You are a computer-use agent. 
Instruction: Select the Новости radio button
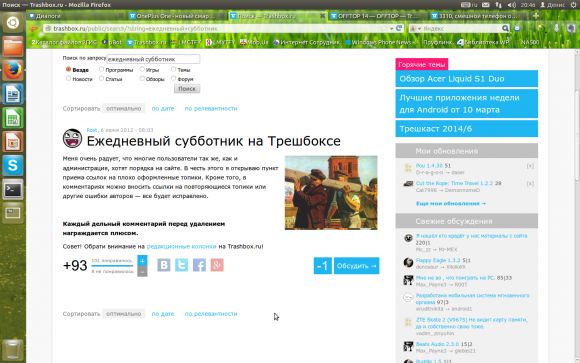pos(68,78)
